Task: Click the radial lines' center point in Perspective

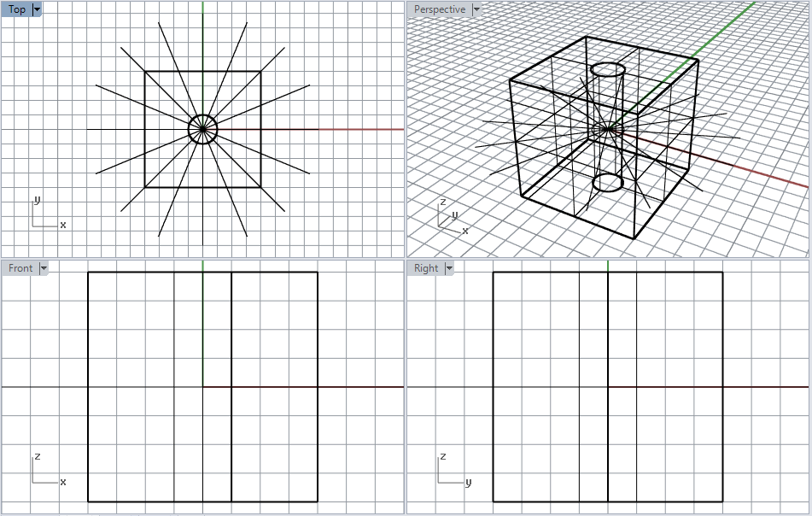Action: (607, 129)
